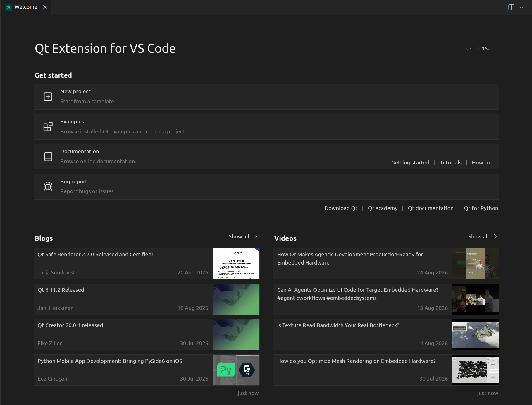
Task: Click the Qt academy link
Action: 383,208
